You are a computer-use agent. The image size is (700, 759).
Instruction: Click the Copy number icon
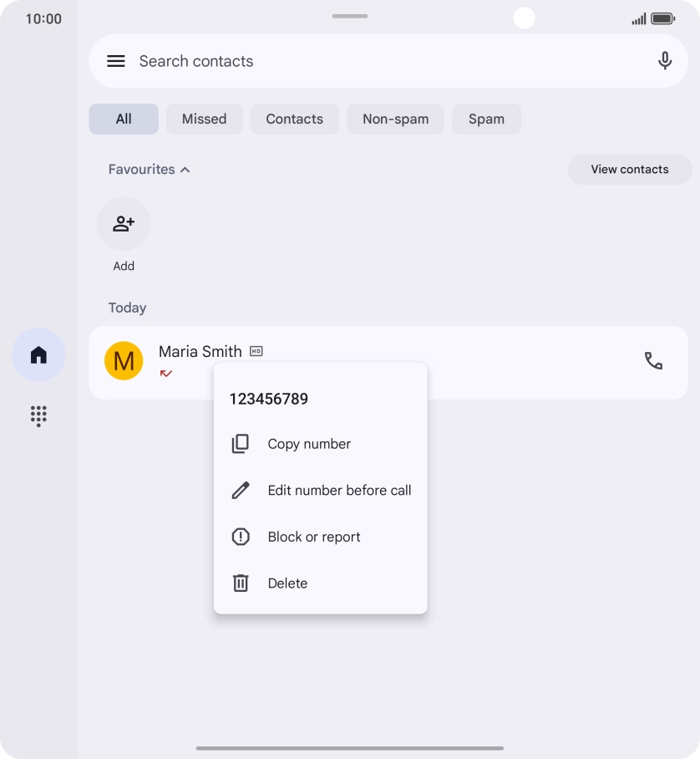point(241,444)
